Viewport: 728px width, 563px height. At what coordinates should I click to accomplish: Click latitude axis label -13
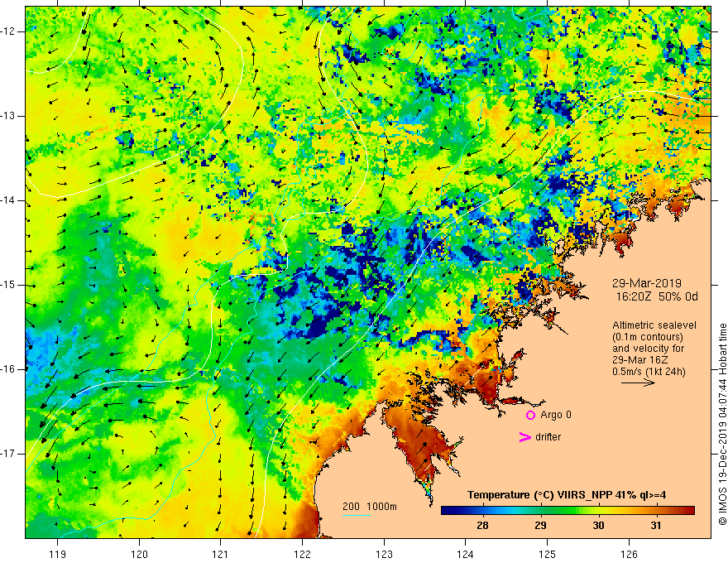click(x=8, y=116)
